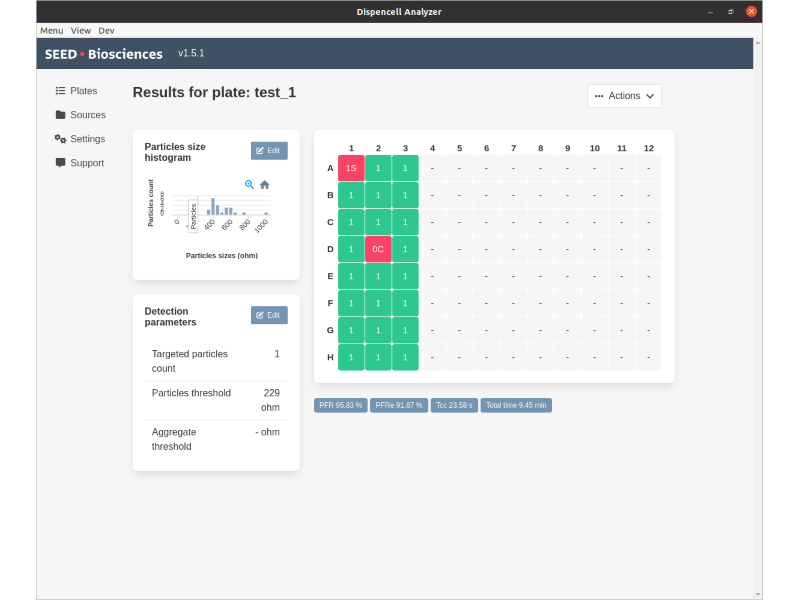
Task: Reset histogram view with home icon
Action: (264, 185)
